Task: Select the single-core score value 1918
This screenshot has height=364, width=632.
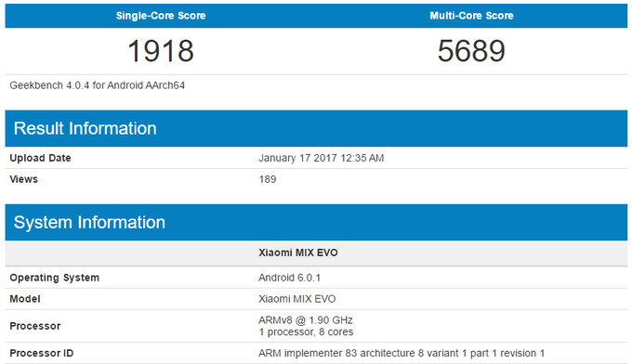Action: click(x=161, y=51)
